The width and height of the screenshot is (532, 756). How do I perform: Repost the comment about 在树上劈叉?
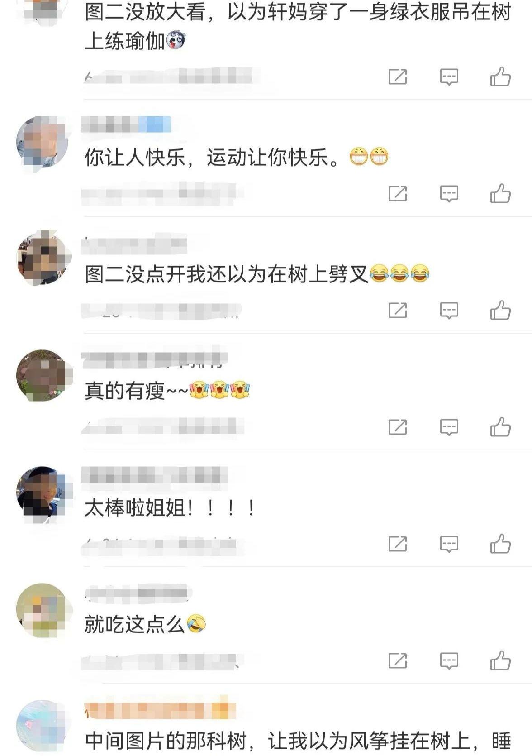[398, 311]
